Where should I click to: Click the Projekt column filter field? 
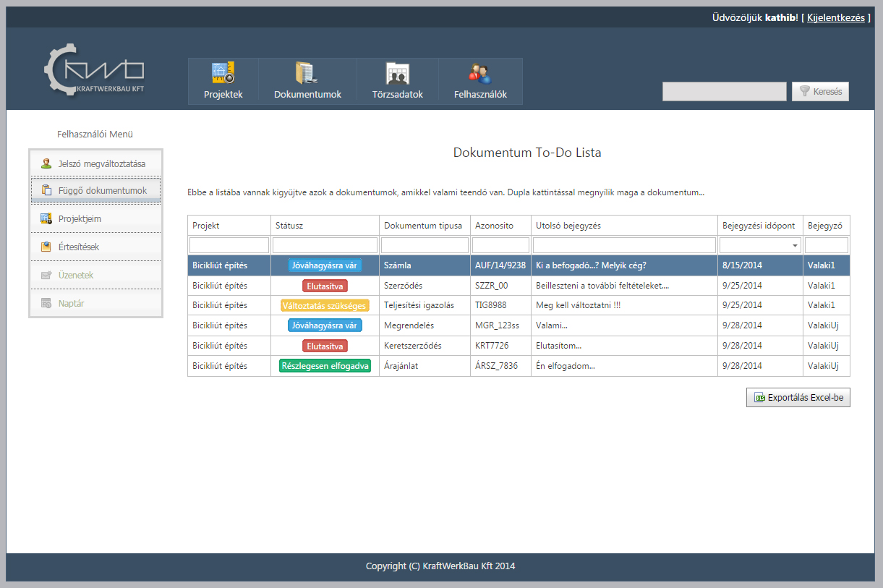click(229, 246)
